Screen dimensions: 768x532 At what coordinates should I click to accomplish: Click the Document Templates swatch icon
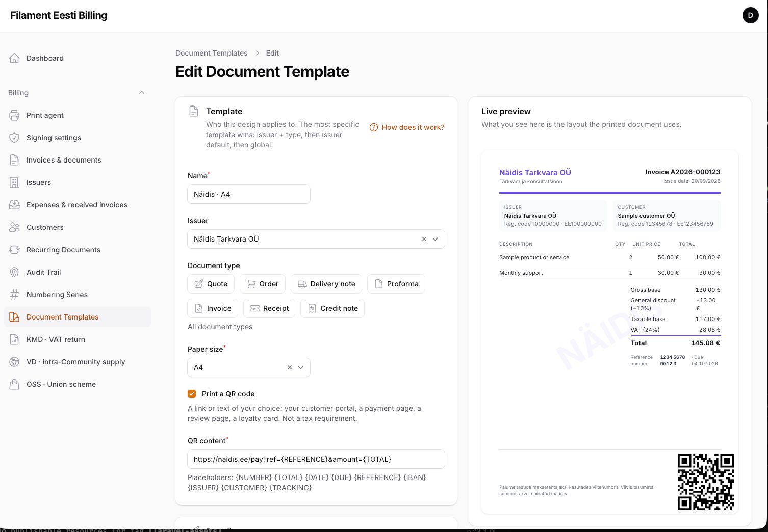click(14, 317)
